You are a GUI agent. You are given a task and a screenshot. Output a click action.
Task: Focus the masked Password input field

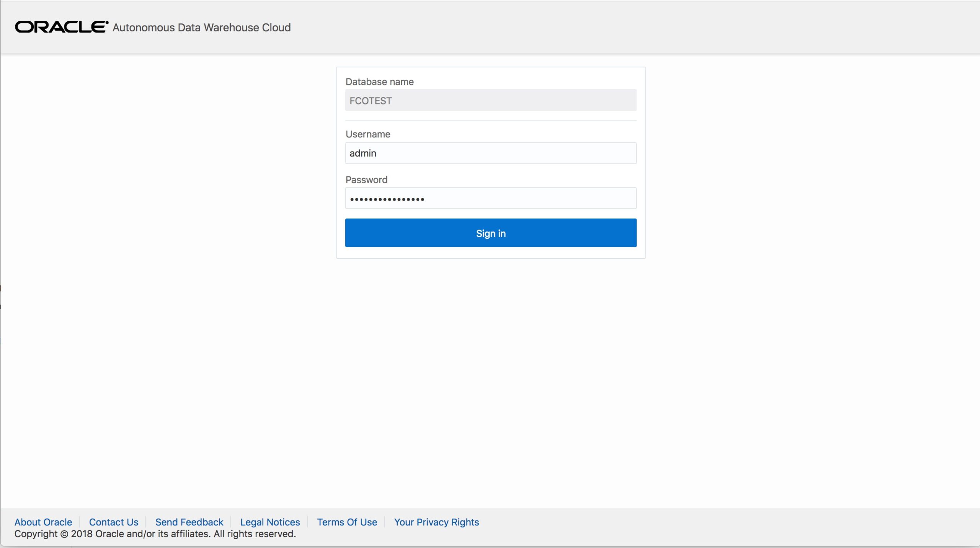[x=490, y=198]
